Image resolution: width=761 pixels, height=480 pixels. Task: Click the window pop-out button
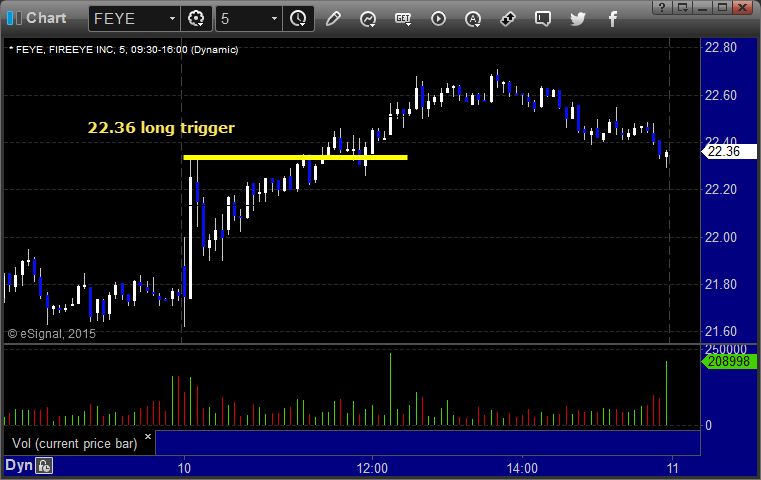682,7
